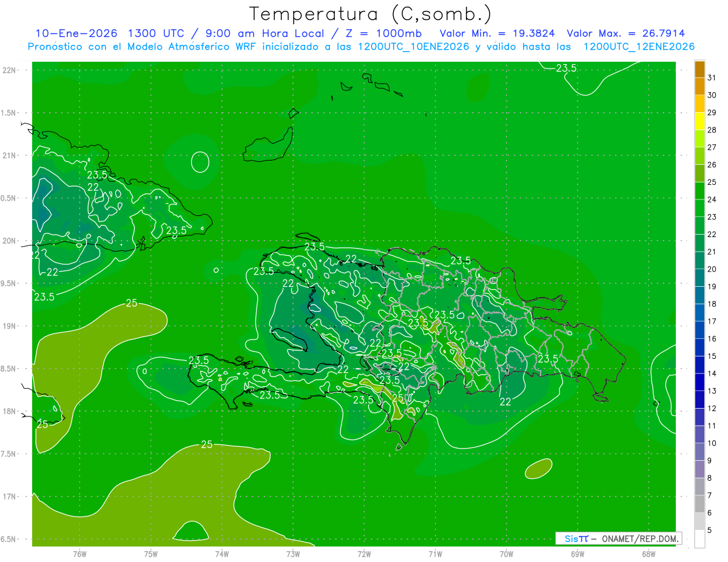Click the "21N" latitude axis label

point(10,156)
